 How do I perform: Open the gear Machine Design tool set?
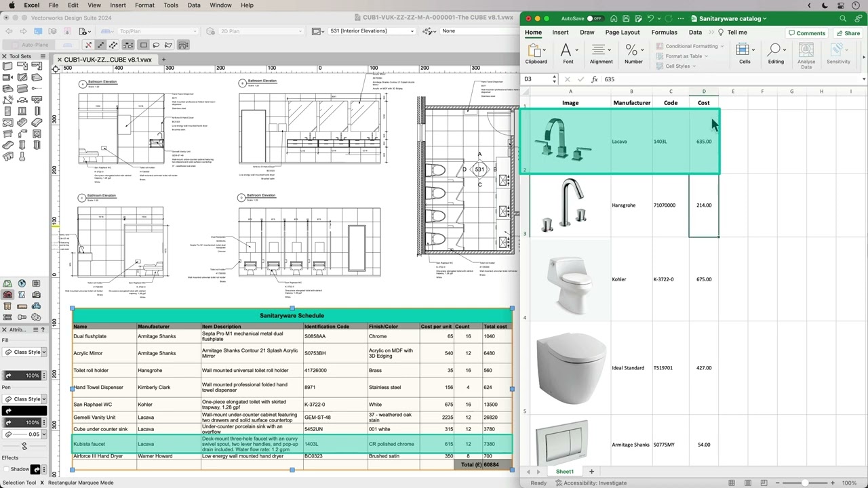(x=37, y=317)
